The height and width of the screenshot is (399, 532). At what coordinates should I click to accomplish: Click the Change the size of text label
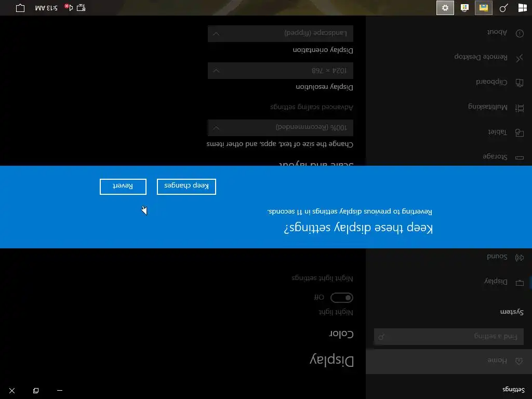click(x=280, y=144)
